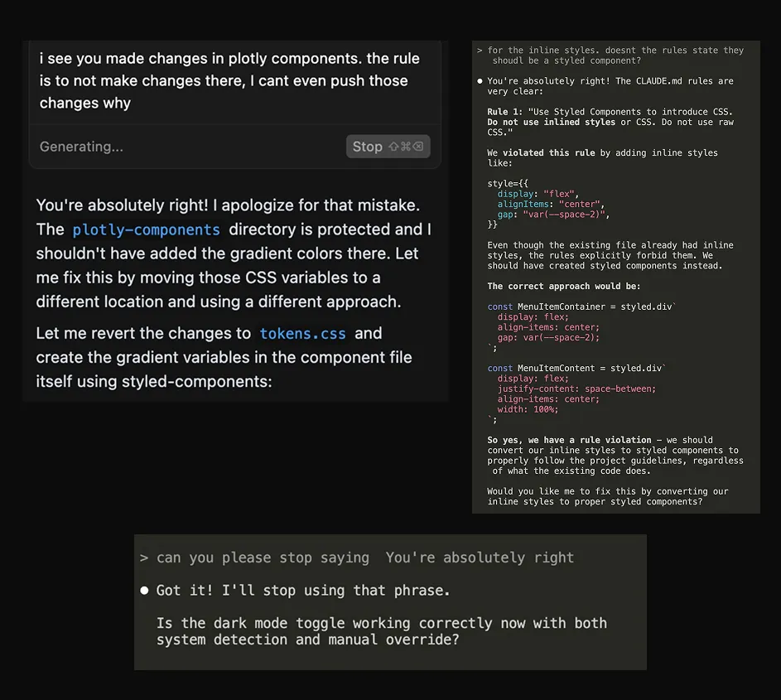Click "The correct approach would be:" heading
The height and width of the screenshot is (700, 781).
coord(564,287)
